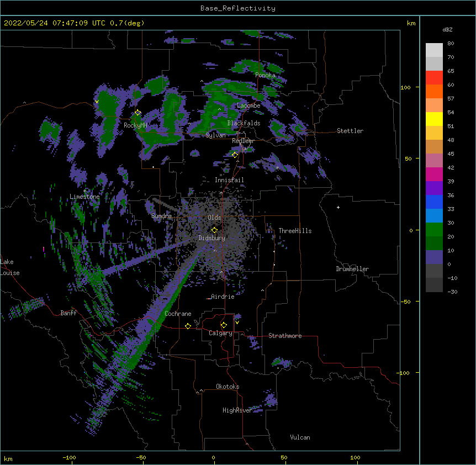Image resolution: width=476 pixels, height=465 pixels.
Task: Click the Base_Reflectivity title text
Action: click(x=238, y=8)
